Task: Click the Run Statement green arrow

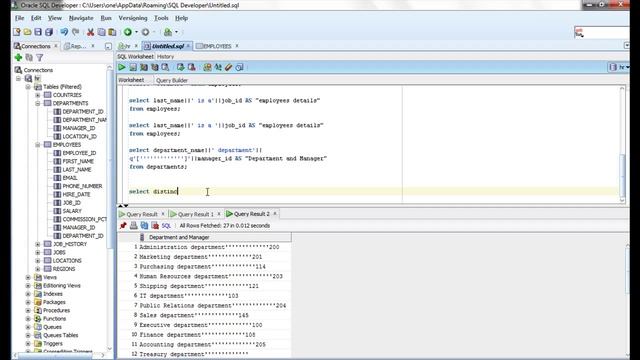Action: point(122,67)
